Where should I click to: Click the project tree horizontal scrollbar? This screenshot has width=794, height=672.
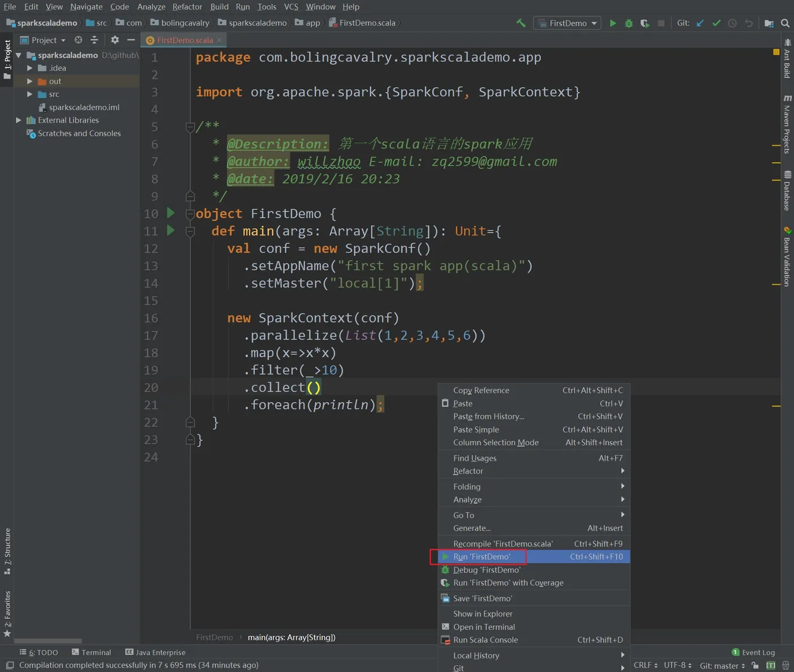[x=48, y=641]
